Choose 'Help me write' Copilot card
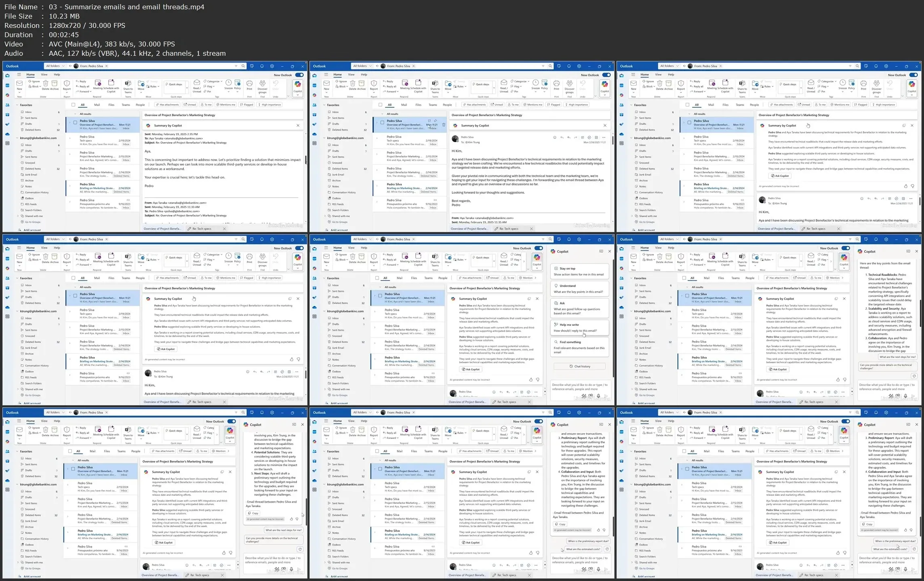This screenshot has width=924, height=581. (x=579, y=327)
